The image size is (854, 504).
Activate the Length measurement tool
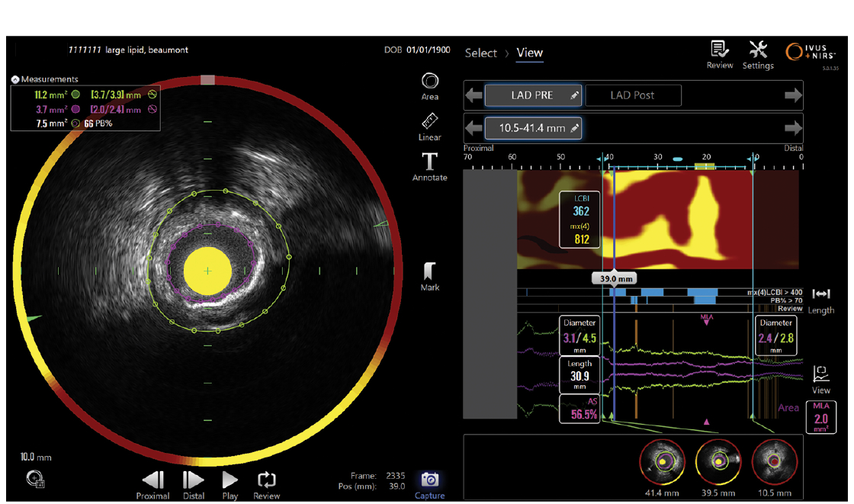pos(820,301)
